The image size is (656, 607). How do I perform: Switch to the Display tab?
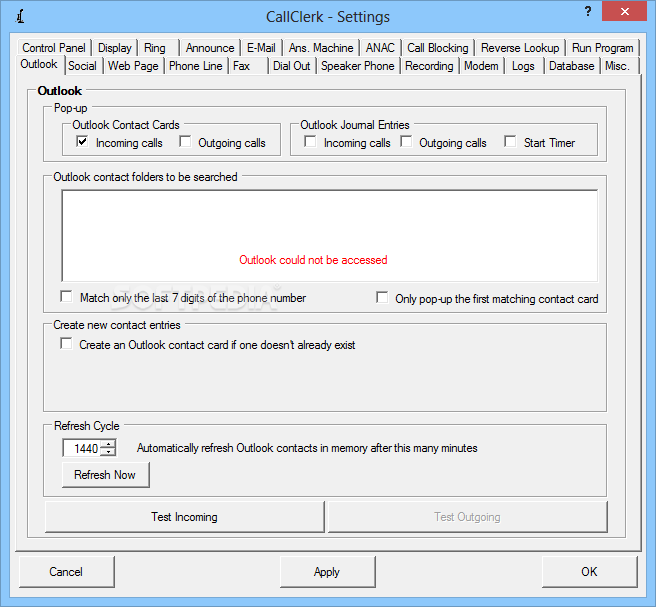click(x=115, y=48)
